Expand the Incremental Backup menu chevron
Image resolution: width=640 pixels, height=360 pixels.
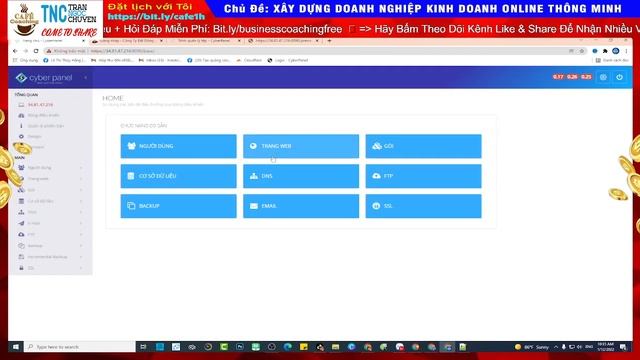coord(81,257)
